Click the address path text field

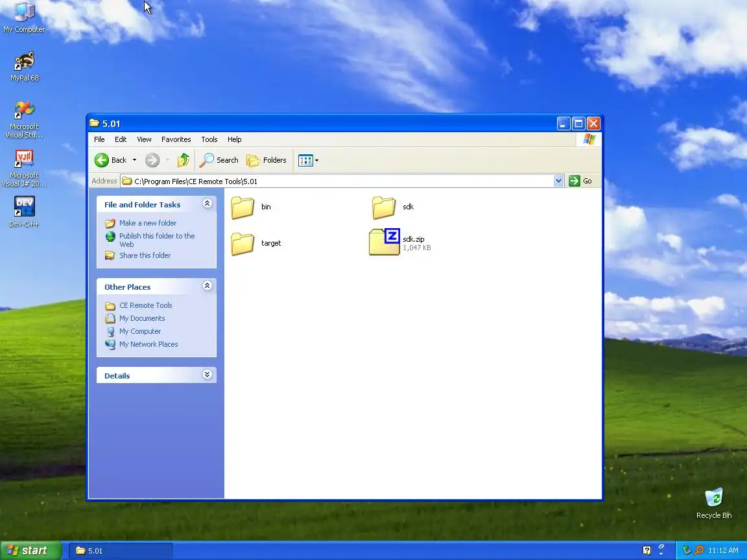tap(342, 181)
